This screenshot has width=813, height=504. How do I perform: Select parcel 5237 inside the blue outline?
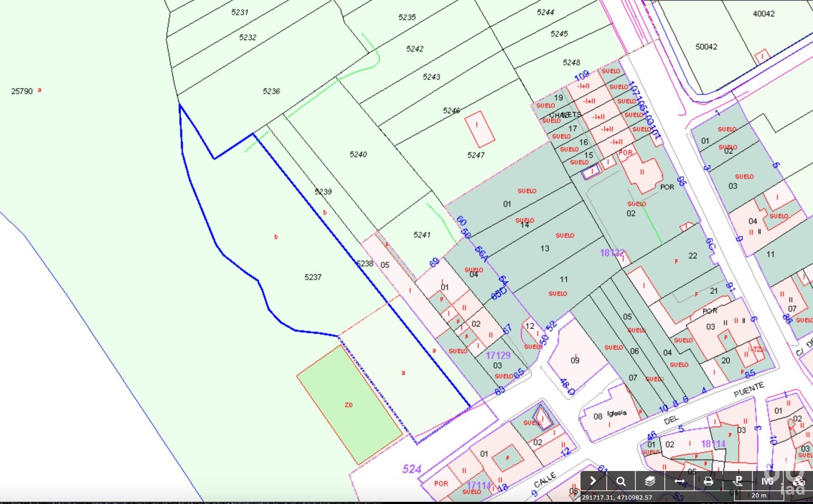click(x=312, y=277)
